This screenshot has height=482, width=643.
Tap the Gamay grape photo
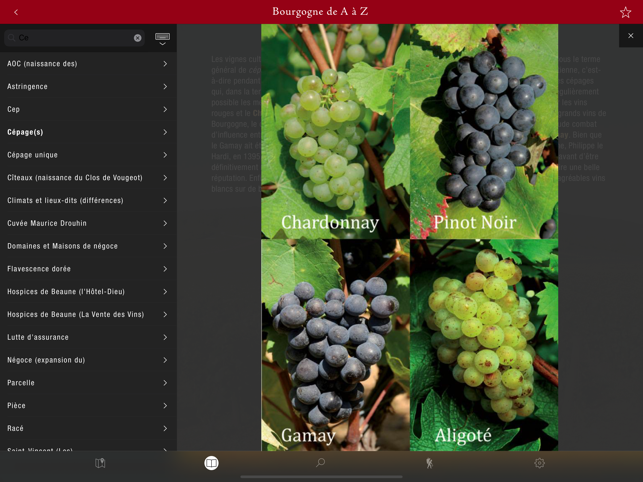(335, 345)
